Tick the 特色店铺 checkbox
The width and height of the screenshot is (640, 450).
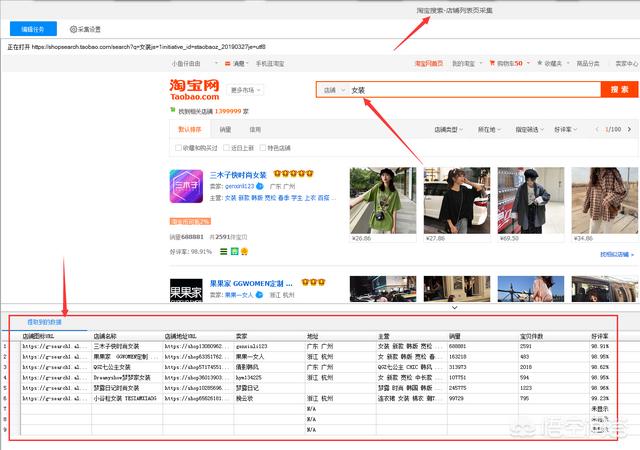[263, 147]
